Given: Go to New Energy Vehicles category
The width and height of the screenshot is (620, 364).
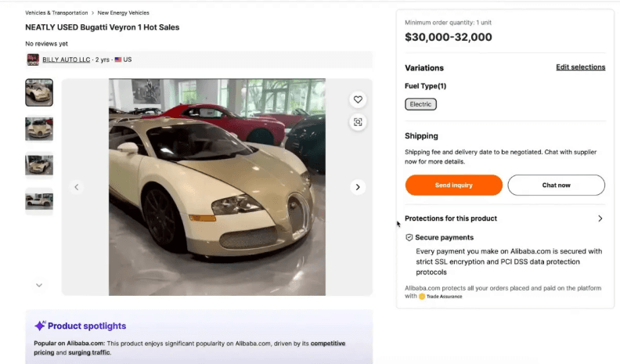Looking at the screenshot, I should tap(123, 13).
